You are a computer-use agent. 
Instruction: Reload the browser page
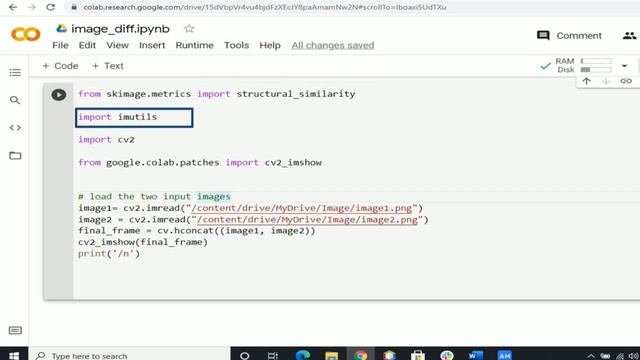pyautogui.click(x=51, y=7)
